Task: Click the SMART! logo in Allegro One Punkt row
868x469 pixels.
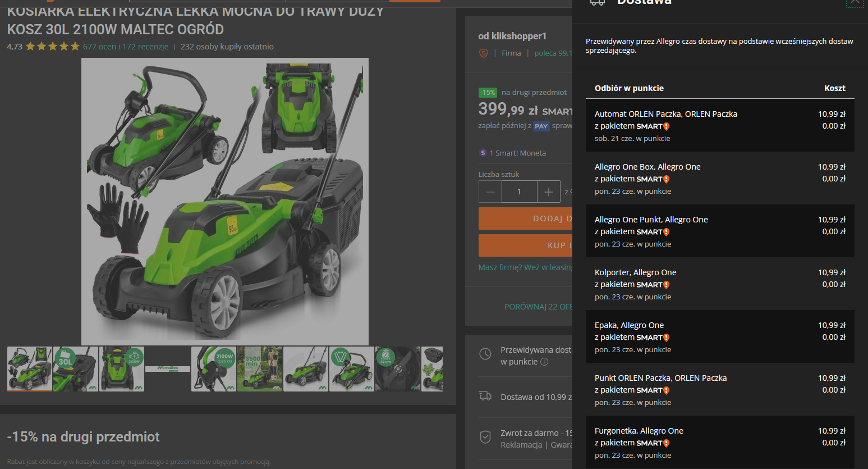Action: point(653,232)
